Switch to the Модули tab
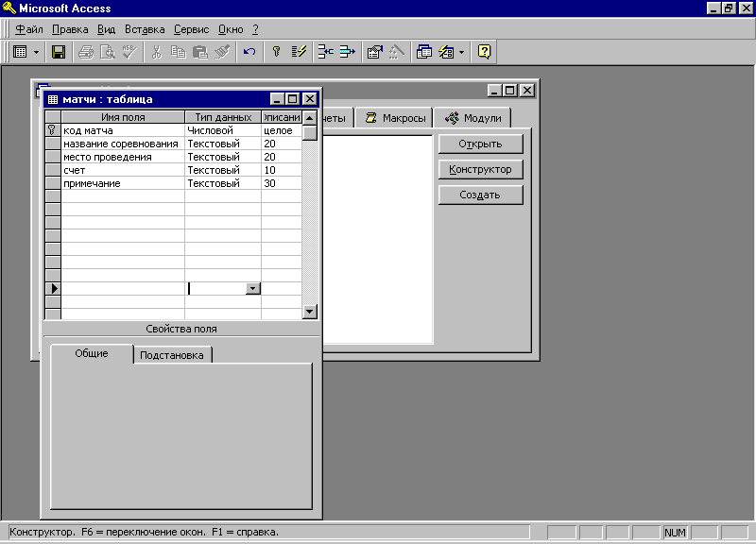Image resolution: width=756 pixels, height=544 pixels. 472,118
